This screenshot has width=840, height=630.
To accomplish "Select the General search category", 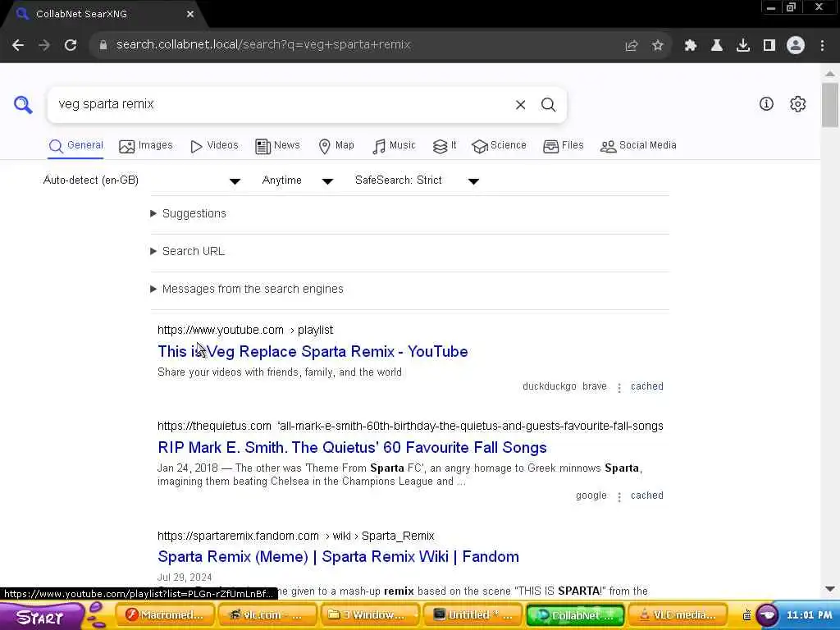I will (x=75, y=146).
